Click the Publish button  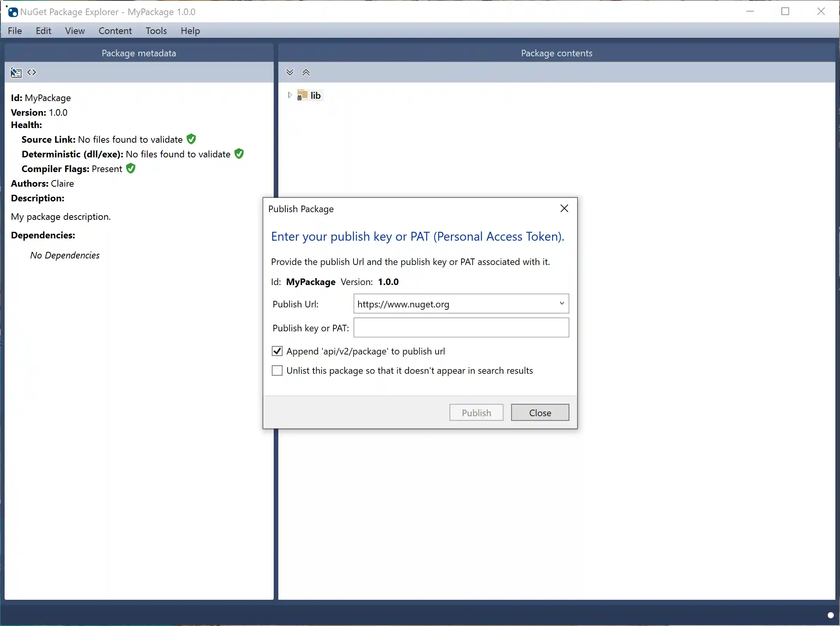[476, 412]
